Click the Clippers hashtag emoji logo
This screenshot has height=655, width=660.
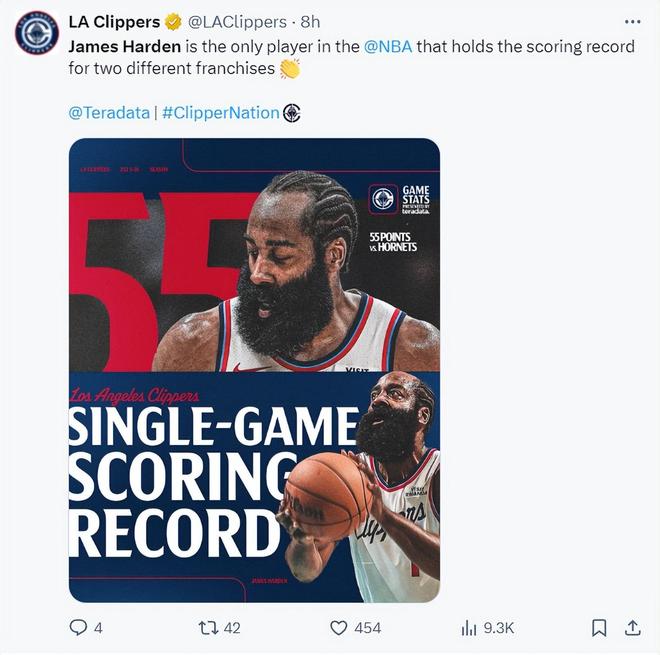tap(291, 113)
